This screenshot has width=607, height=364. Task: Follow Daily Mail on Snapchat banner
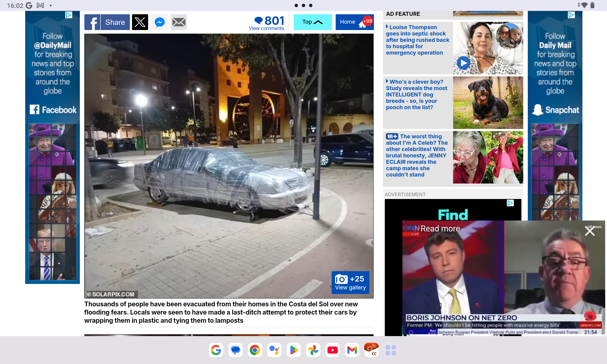[555, 116]
